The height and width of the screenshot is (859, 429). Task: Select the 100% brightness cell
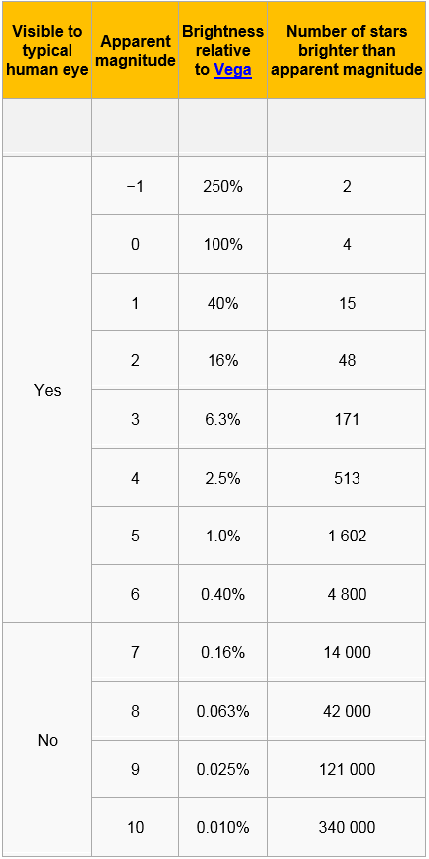point(223,244)
